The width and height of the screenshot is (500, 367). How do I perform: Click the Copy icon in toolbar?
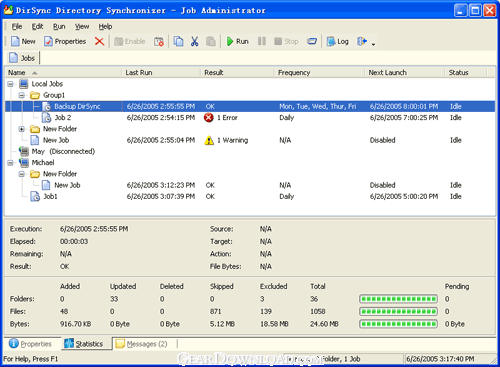pyautogui.click(x=178, y=42)
